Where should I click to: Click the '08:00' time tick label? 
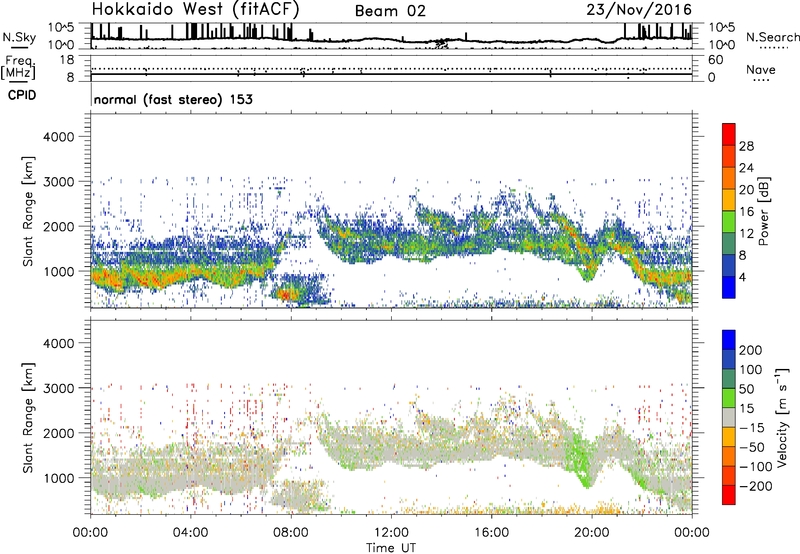(291, 533)
